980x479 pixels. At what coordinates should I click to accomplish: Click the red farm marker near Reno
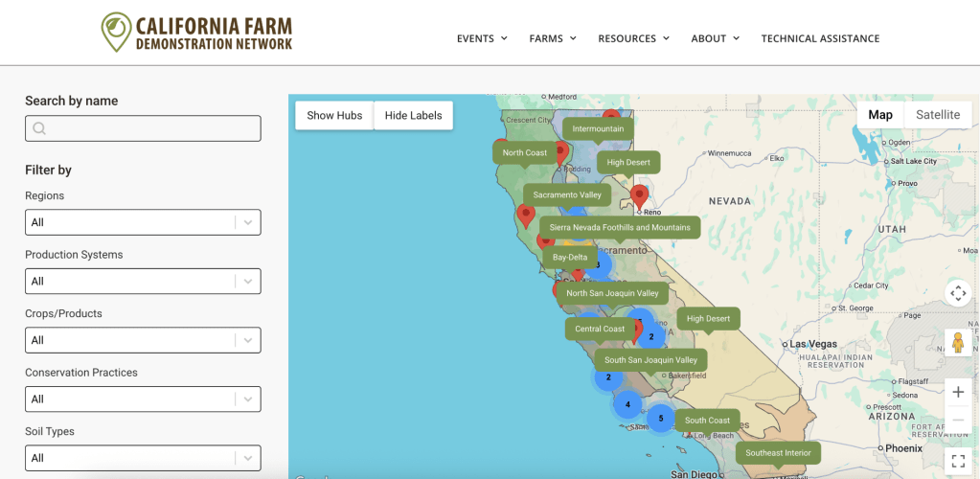pos(639,195)
